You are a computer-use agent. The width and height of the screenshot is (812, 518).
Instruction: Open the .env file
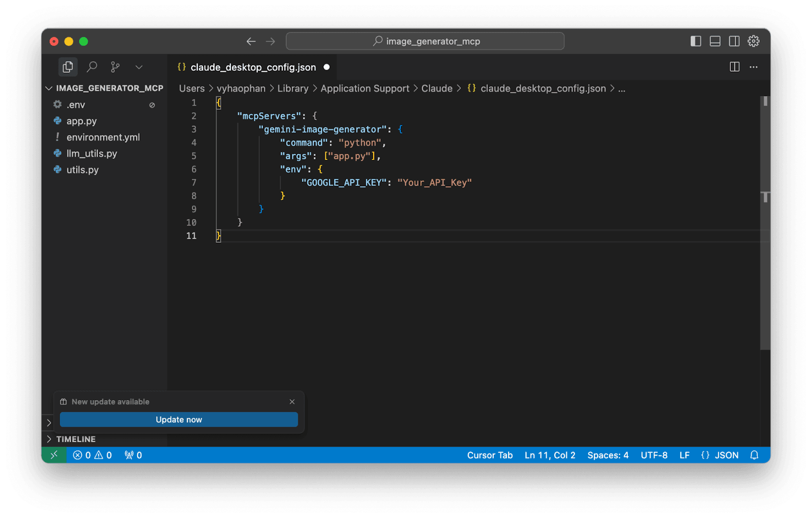click(x=105, y=105)
